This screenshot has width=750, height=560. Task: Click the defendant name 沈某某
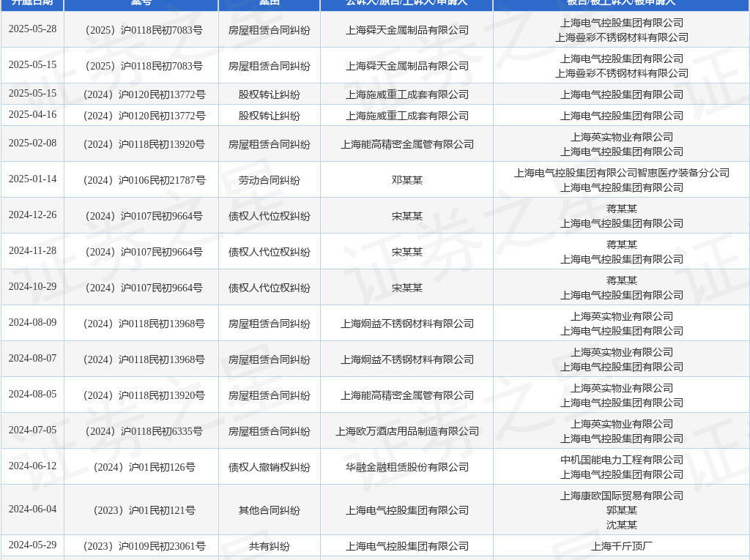[622, 525]
